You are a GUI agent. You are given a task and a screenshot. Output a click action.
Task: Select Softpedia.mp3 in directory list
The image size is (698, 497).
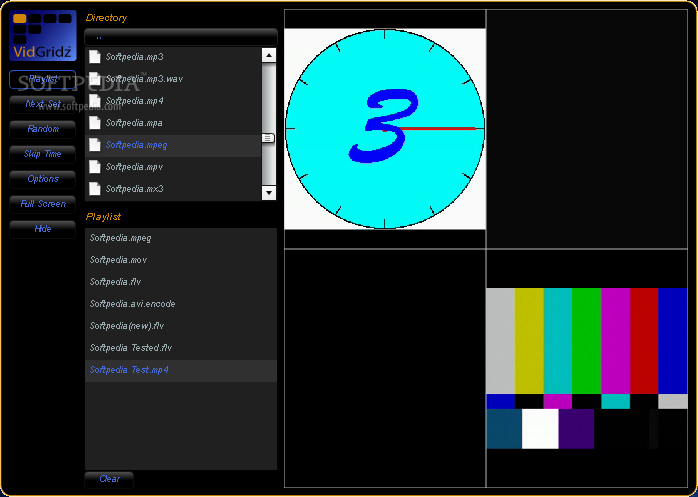173,57
